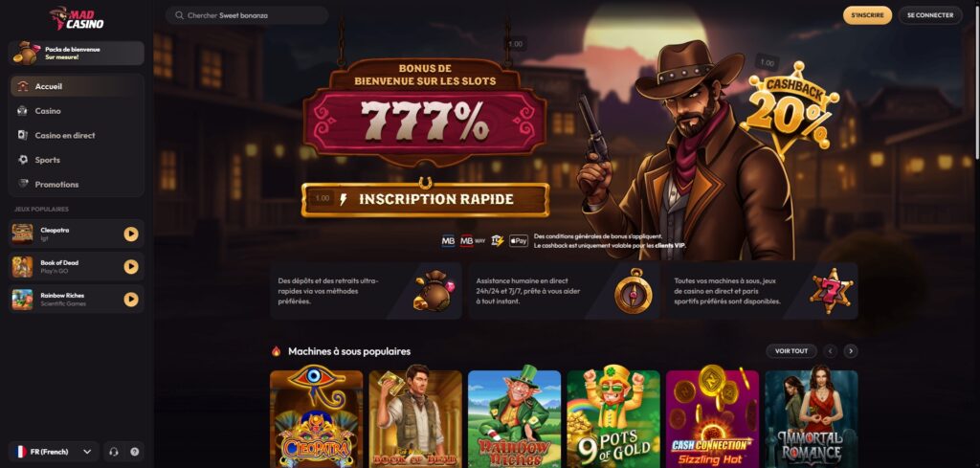Click Book of Dead play button
This screenshot has width=980, height=468.
pos(130,267)
